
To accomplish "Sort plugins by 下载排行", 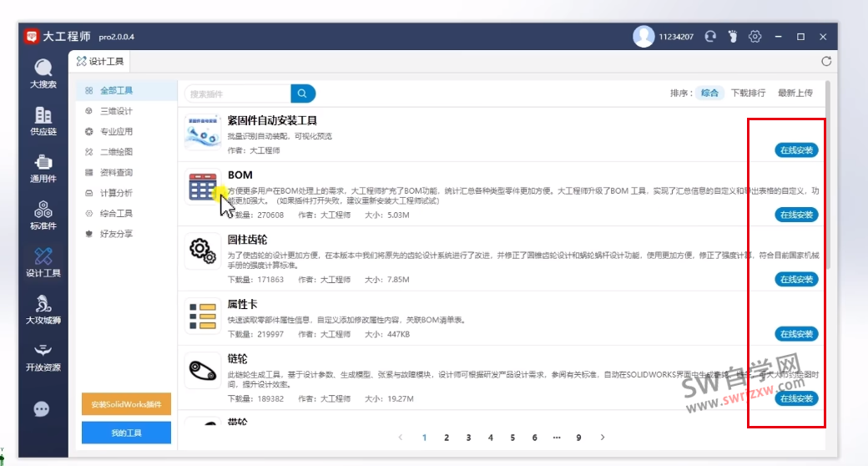I will point(748,94).
